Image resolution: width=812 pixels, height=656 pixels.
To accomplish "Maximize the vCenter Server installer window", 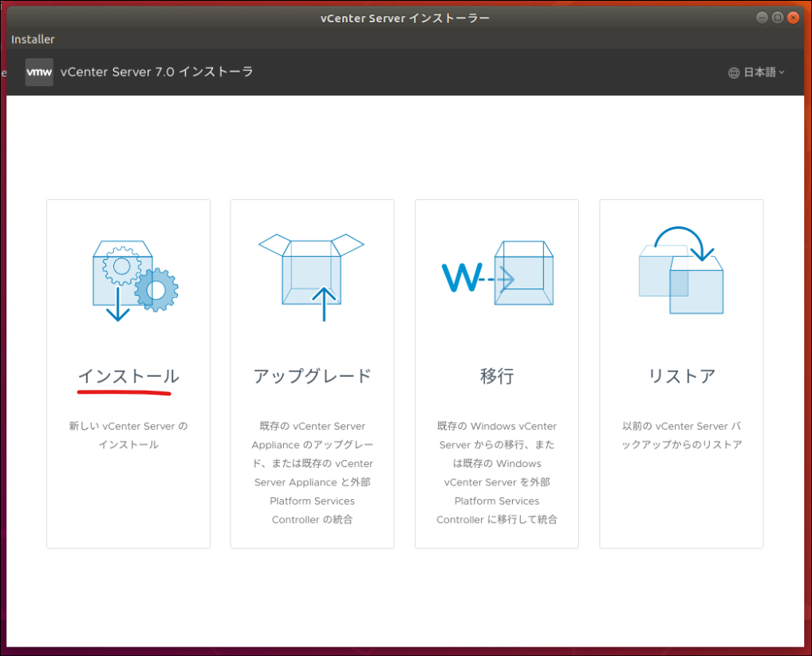I will [778, 18].
